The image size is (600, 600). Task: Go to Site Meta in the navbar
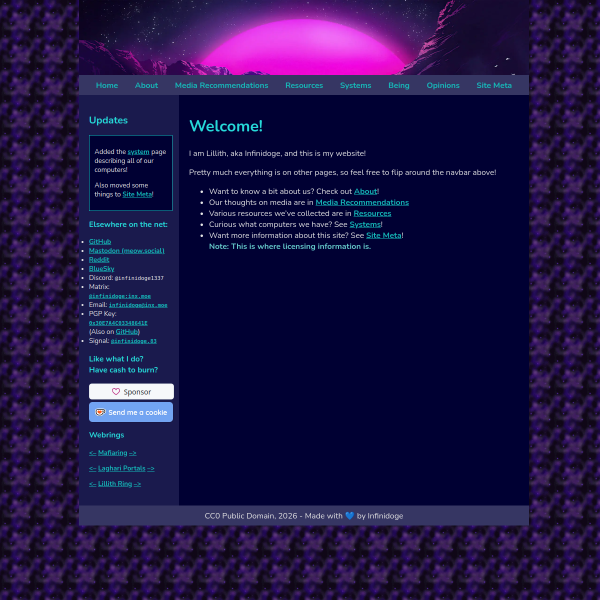click(x=494, y=85)
